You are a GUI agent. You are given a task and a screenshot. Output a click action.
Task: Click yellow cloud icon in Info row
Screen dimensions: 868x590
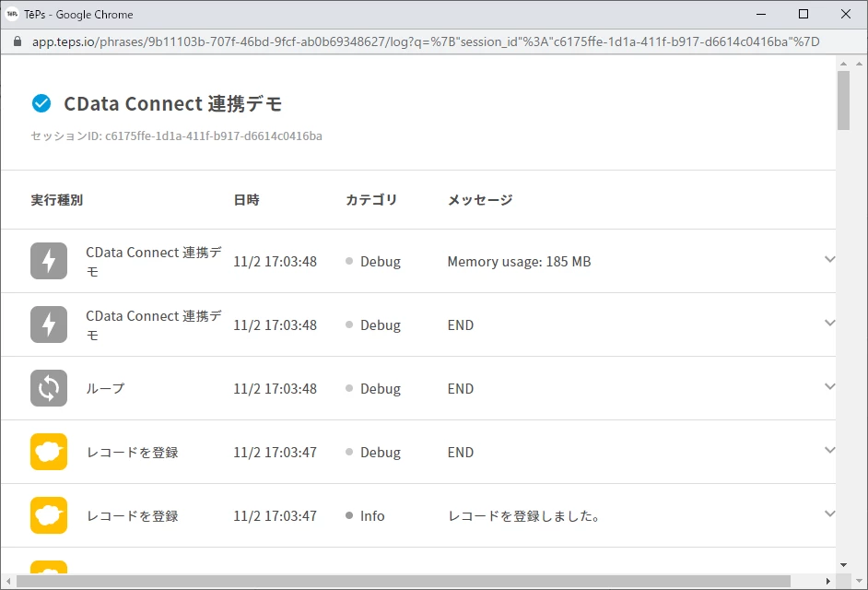pyautogui.click(x=49, y=515)
